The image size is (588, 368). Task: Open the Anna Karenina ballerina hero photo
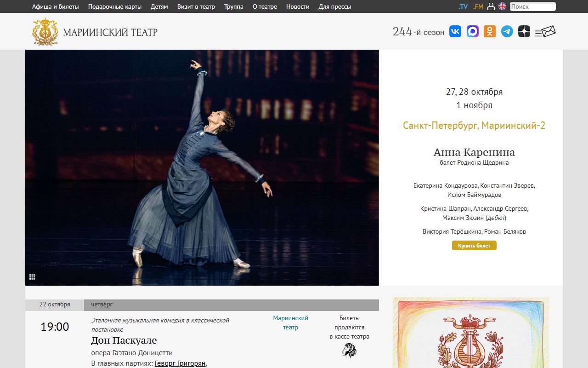(x=202, y=168)
